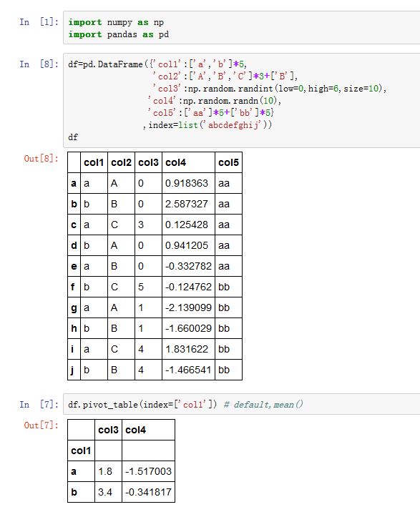Click col5 value bb in row j
Screen dimensions: 420x512
(224, 370)
